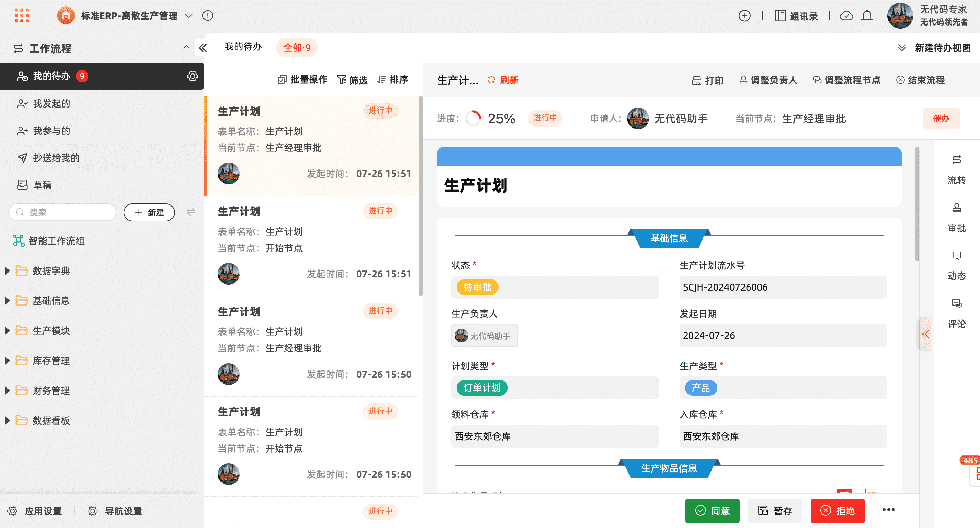Click the green 同意 approve button
Viewport: 980px width, 528px height.
pyautogui.click(x=712, y=511)
